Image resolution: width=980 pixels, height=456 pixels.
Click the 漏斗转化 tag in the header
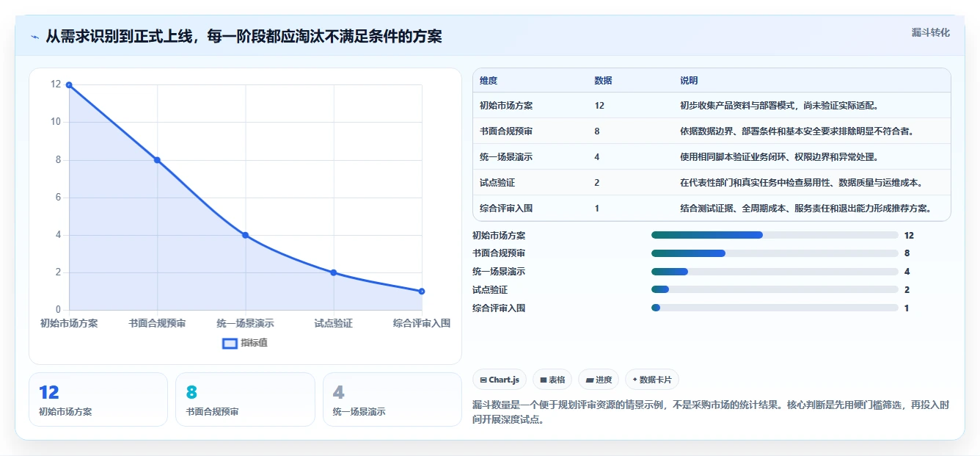931,32
